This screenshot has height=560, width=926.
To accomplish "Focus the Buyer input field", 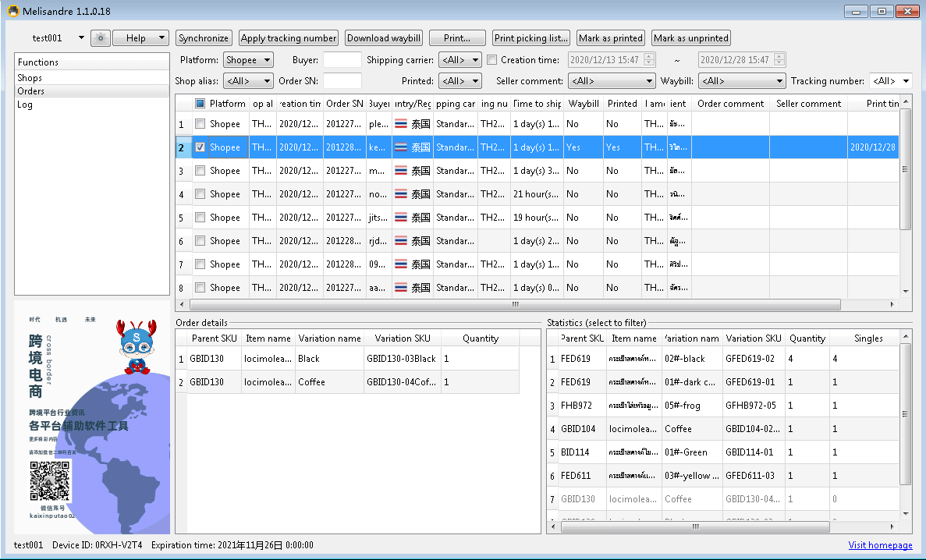I will coord(342,59).
